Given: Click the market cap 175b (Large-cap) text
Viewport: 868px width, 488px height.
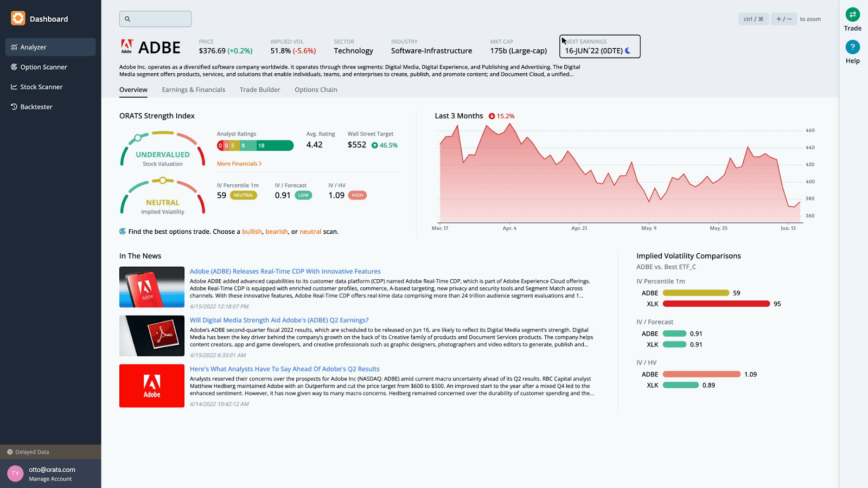Looking at the screenshot, I should coord(518,51).
